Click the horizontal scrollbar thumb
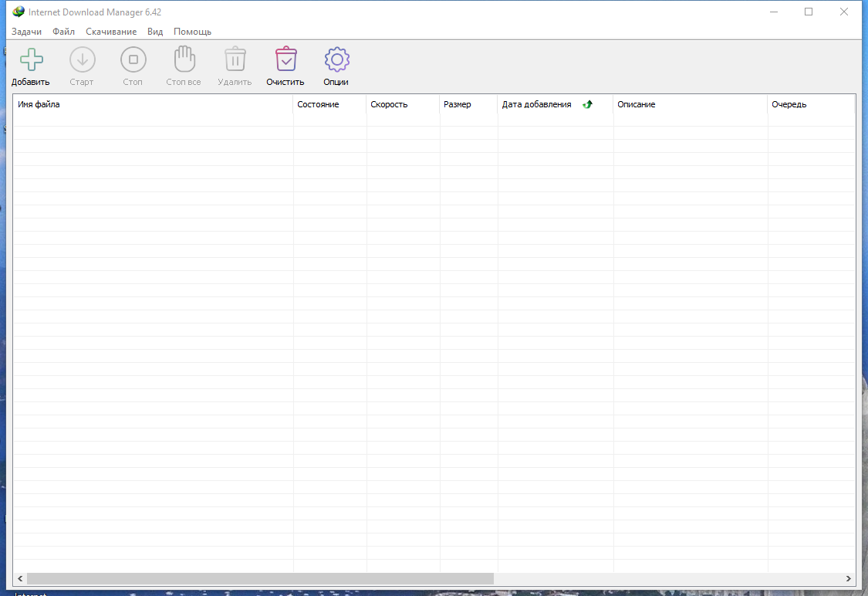 pos(260,578)
